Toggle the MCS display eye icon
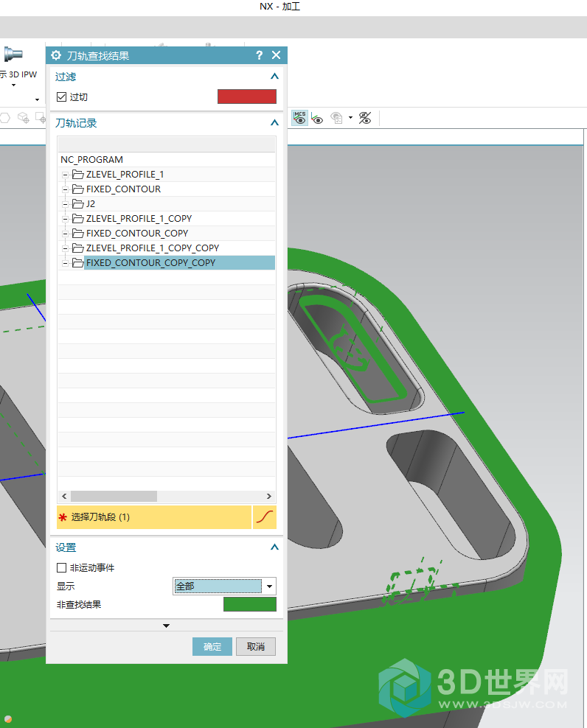 [300, 118]
